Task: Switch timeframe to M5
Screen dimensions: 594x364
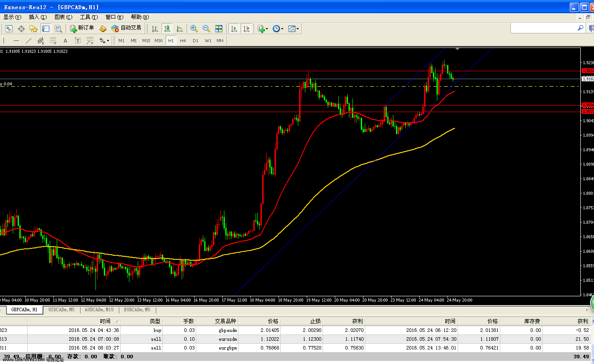Action: 134,40
